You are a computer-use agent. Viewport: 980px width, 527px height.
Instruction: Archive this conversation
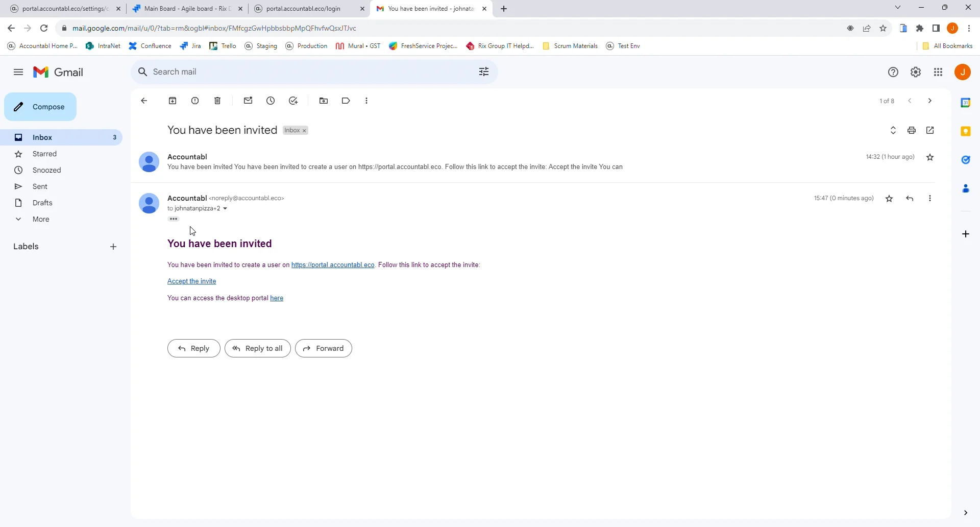tap(173, 101)
